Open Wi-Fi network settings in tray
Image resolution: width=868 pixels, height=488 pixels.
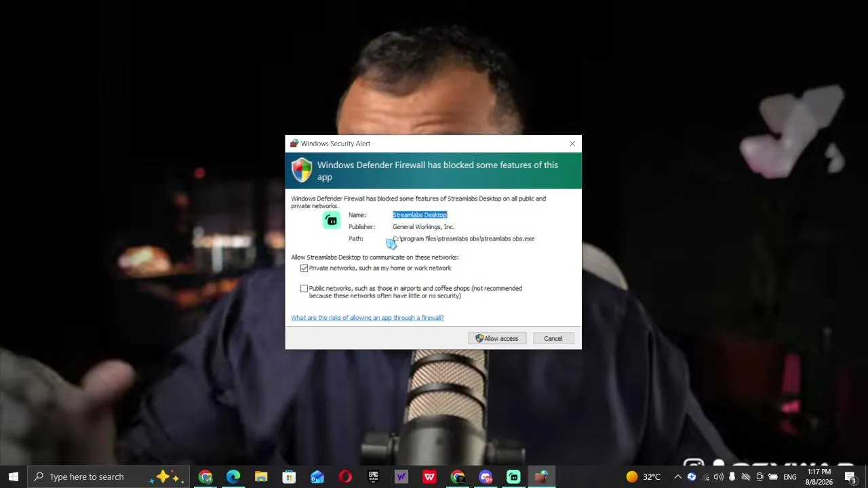pyautogui.click(x=705, y=476)
